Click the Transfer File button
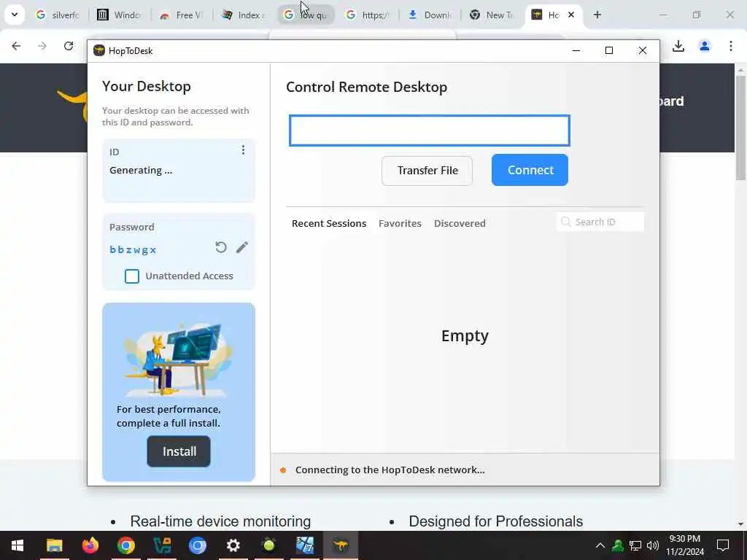Viewport: 747px width, 560px height. pyautogui.click(x=427, y=171)
